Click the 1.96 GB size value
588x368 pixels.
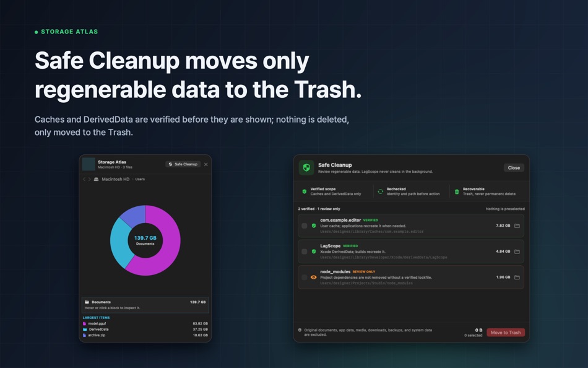(503, 277)
